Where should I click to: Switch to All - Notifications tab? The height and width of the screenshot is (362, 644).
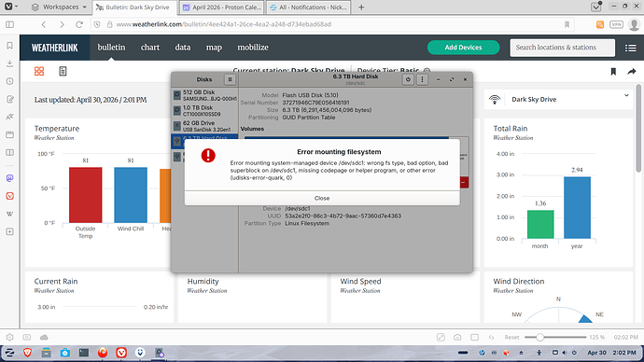coord(308,7)
